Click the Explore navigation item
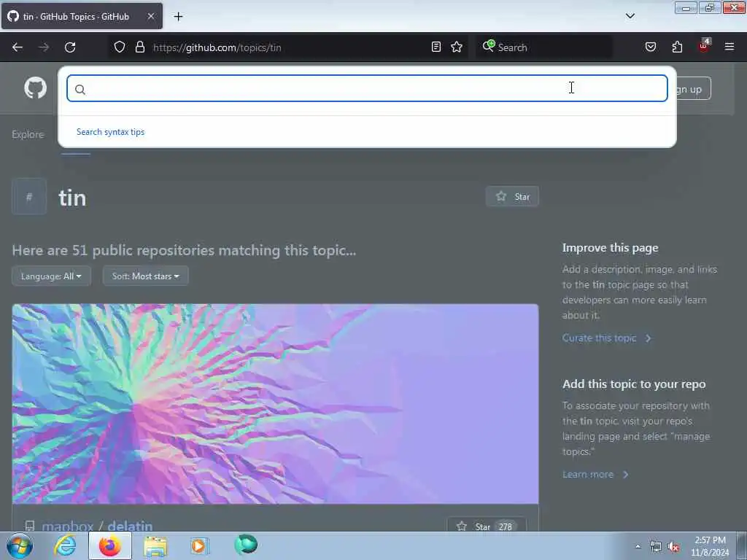Image resolution: width=747 pixels, height=560 pixels. pyautogui.click(x=28, y=135)
